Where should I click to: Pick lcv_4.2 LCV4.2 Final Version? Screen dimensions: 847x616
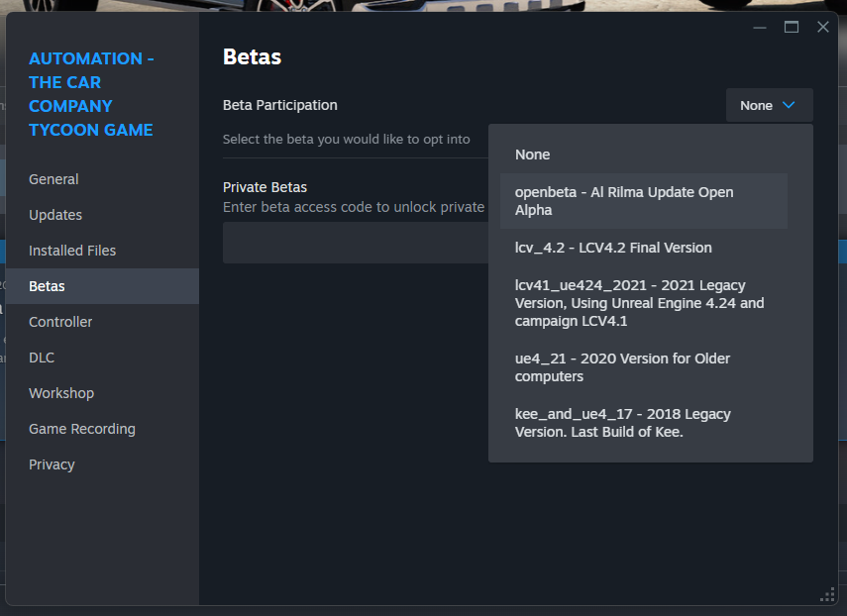(x=643, y=248)
